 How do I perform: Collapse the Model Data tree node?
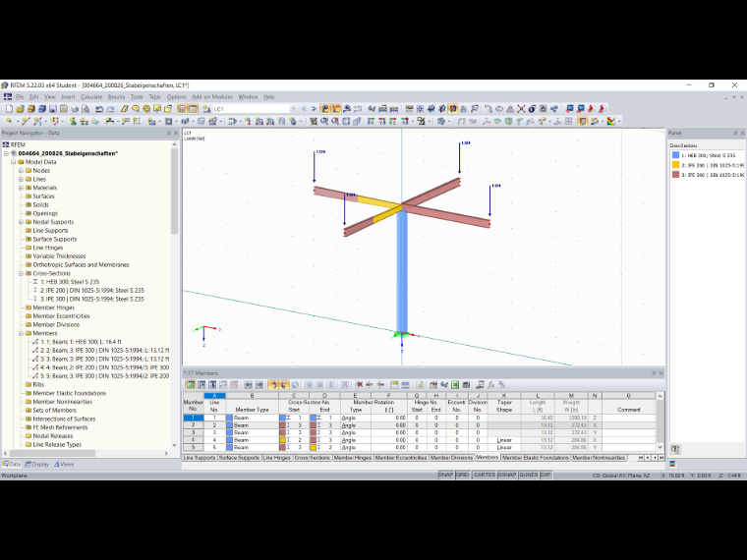(14, 162)
